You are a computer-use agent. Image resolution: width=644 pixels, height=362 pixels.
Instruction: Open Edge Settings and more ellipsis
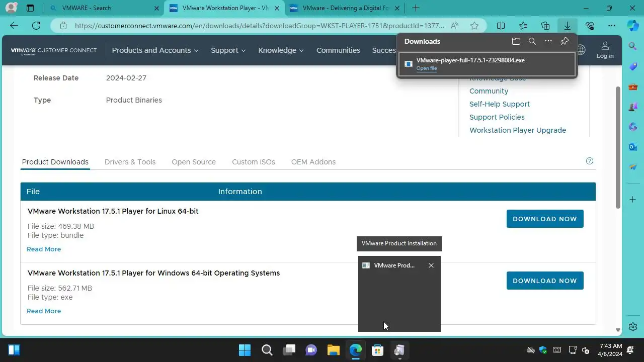coord(612,26)
